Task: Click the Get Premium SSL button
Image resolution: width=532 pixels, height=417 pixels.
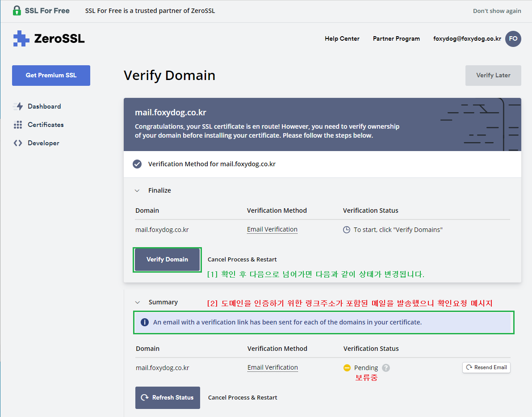Action: 51,76
